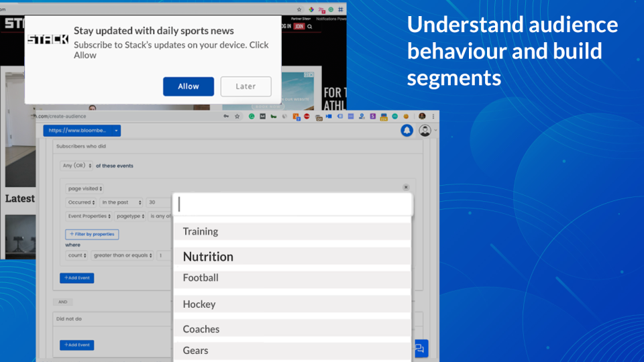Click +Add Event under Did not do
The height and width of the screenshot is (362, 644).
coord(76,345)
